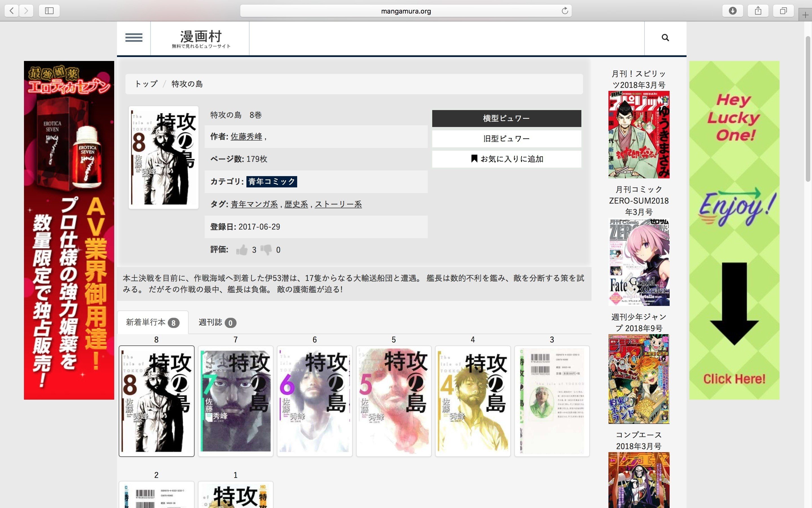812x508 pixels.
Task: Toggle the Safari sidebar button
Action: point(49,11)
